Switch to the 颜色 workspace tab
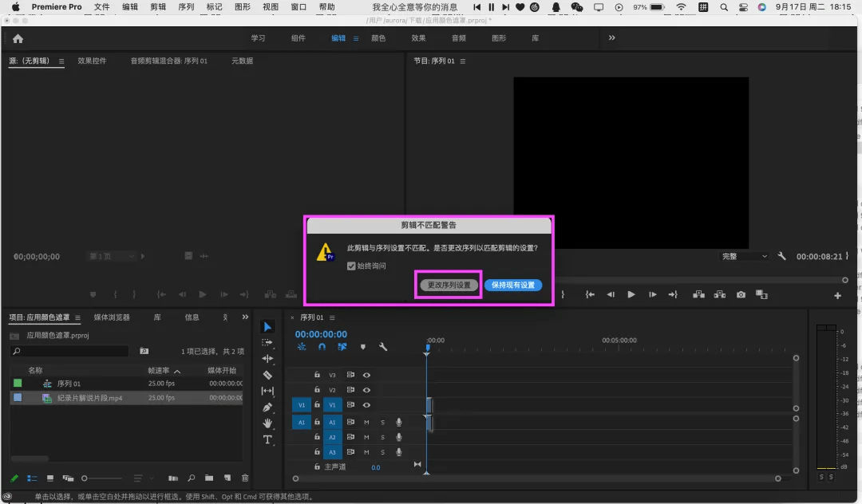Viewport: 862px width, 504px height. [x=378, y=38]
